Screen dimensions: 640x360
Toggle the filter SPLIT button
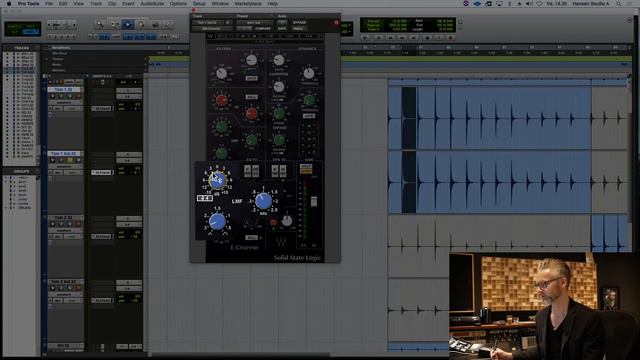click(x=251, y=78)
